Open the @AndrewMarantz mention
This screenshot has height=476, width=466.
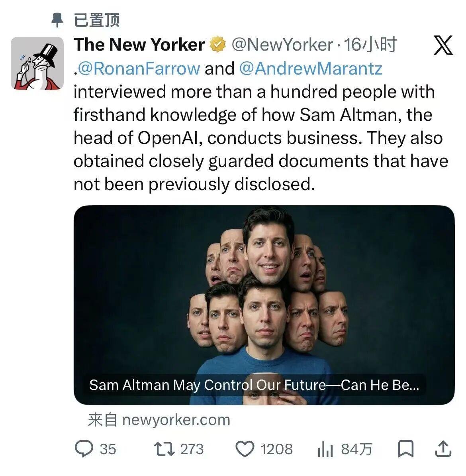[x=311, y=69]
